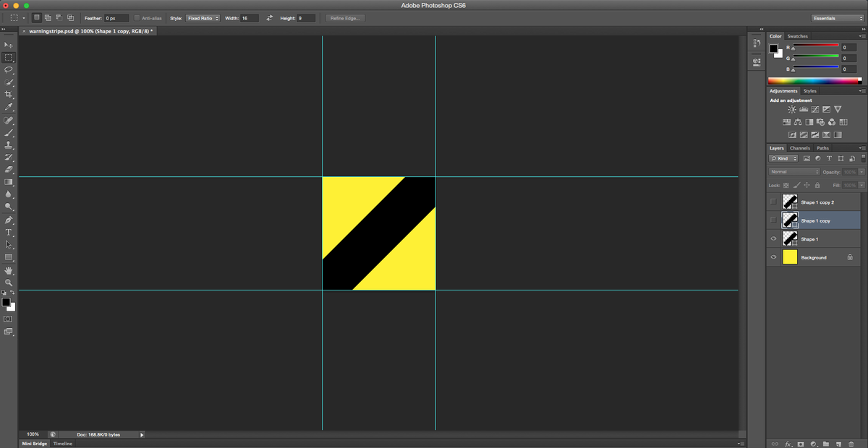Open the blend mode dropdown showing Normal
The height and width of the screenshot is (448, 868).
(793, 171)
